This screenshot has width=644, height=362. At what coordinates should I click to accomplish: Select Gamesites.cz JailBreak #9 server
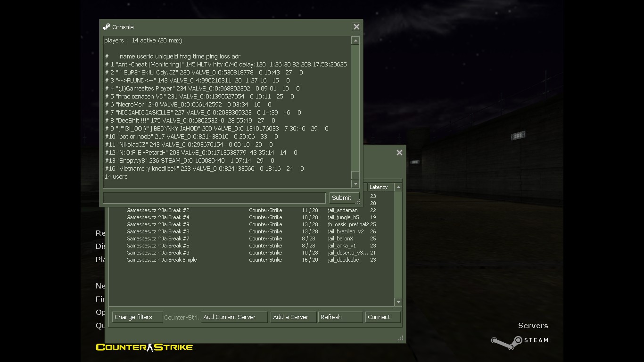coord(252,224)
